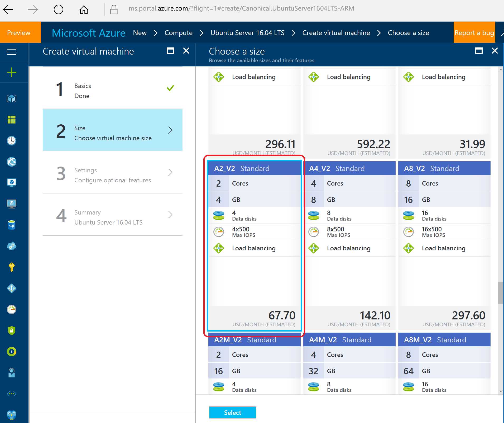Select the A2M_V2 Standard size card
Screen dimensions: 504x423
pyautogui.click(x=254, y=364)
